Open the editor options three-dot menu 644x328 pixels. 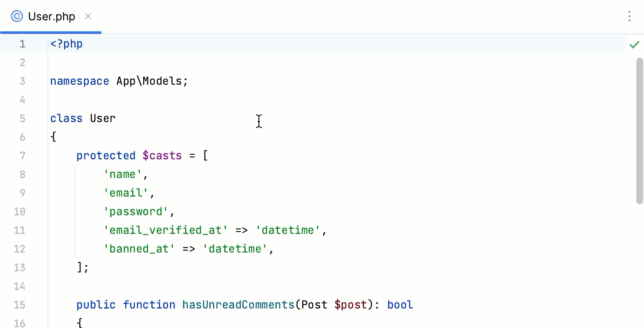[x=630, y=16]
